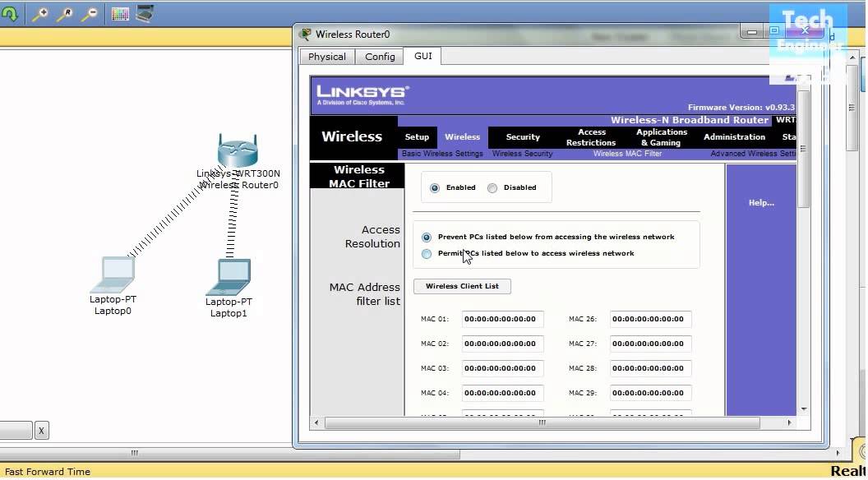Click the Linksys logo in router GUI
Viewport: 868px width, 480px height.
tap(362, 95)
